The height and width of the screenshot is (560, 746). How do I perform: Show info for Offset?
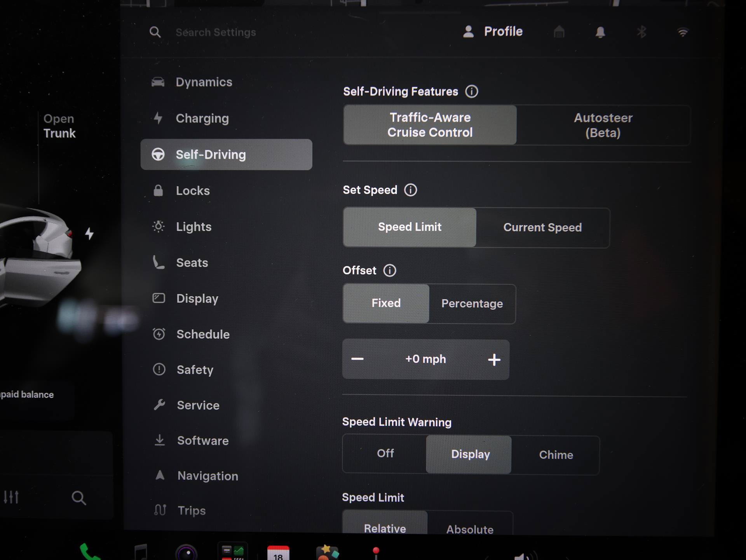[x=390, y=270]
